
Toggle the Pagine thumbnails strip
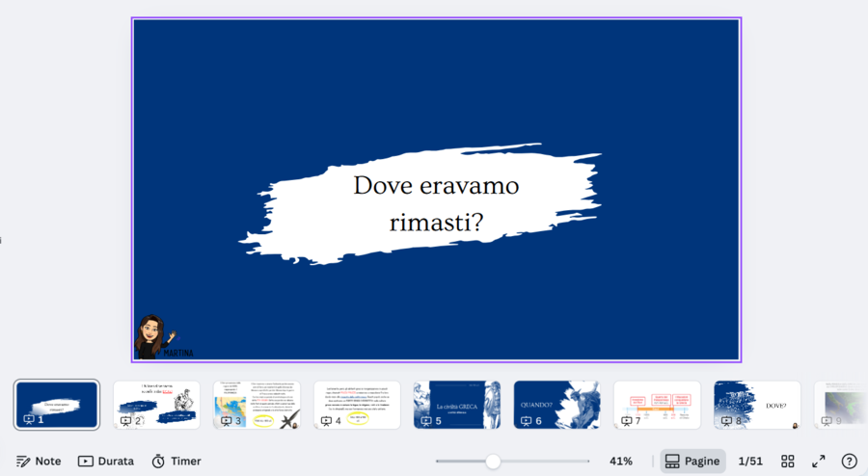tap(692, 462)
